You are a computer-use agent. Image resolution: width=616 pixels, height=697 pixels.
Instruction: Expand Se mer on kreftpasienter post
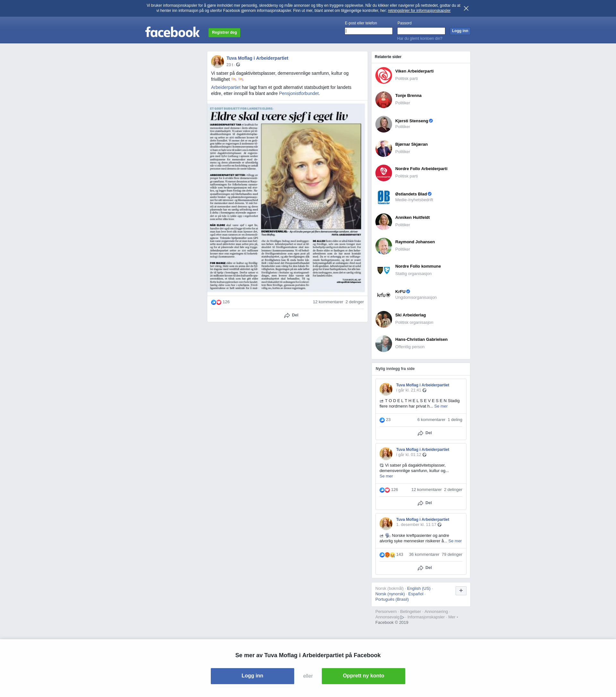pos(455,541)
